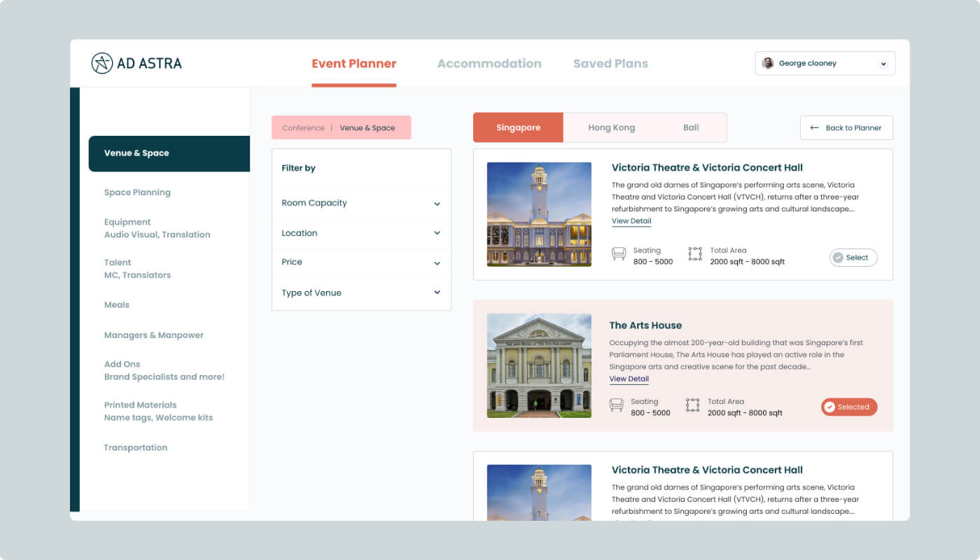The height and width of the screenshot is (560, 980).
Task: Click the total area icon in the first Victoria Theatre card
Action: pos(695,253)
